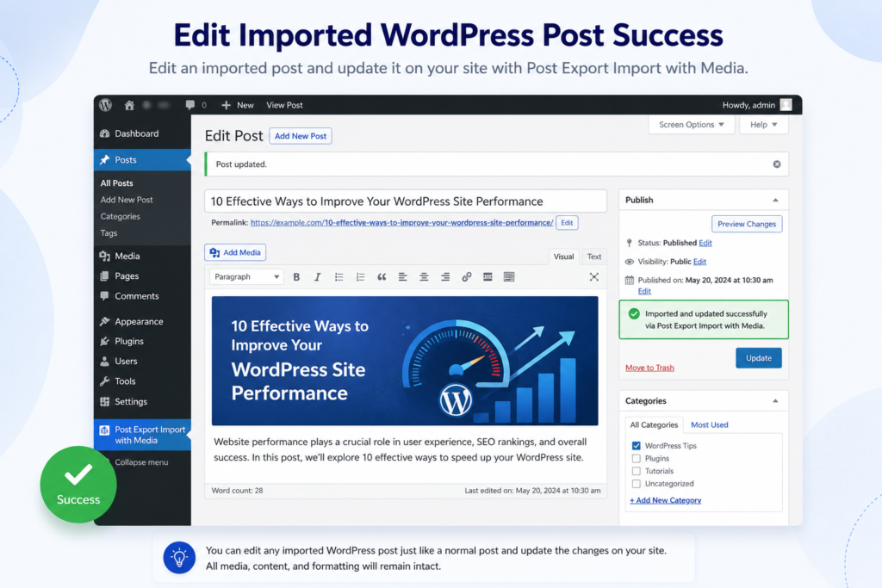Dismiss the Post updated notice

pos(777,164)
